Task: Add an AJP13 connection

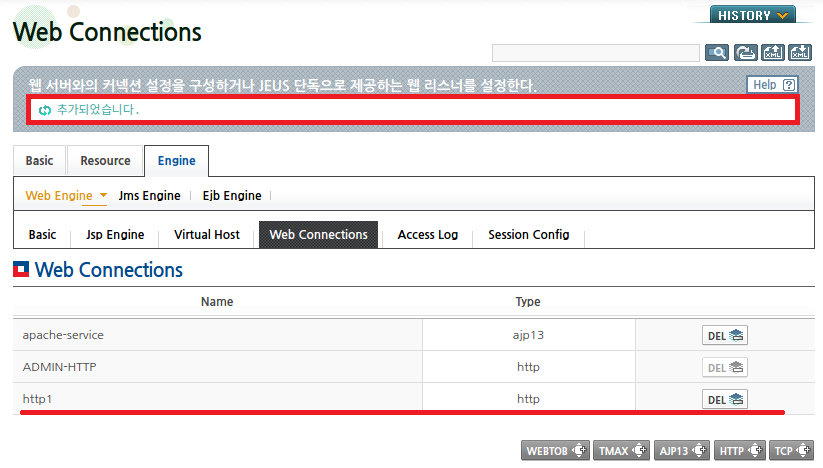Action: coord(682,451)
